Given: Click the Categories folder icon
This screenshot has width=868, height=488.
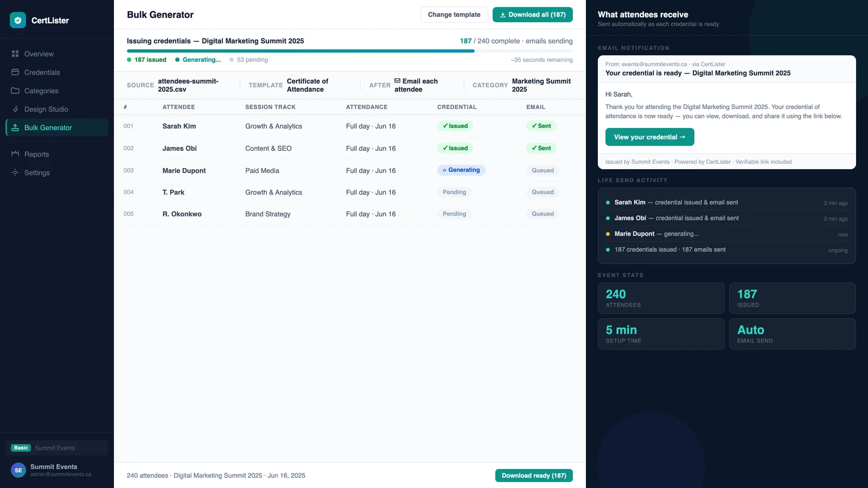Looking at the screenshot, I should pyautogui.click(x=15, y=91).
